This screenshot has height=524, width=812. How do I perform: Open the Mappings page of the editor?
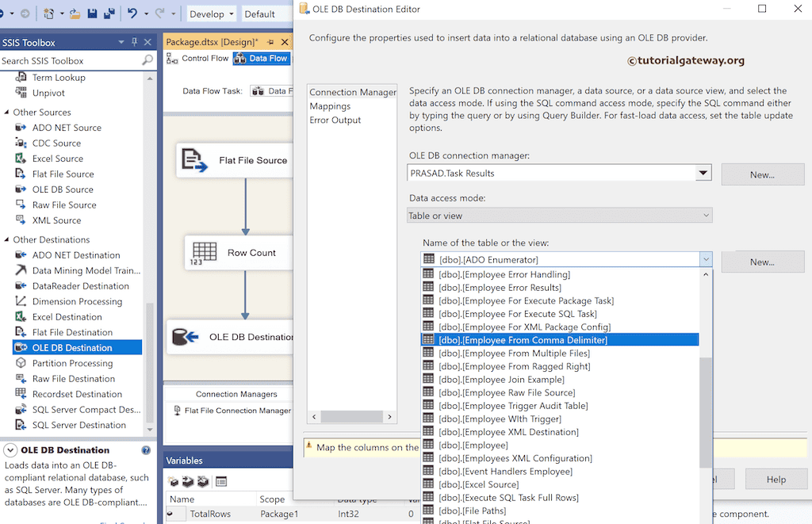coord(331,105)
